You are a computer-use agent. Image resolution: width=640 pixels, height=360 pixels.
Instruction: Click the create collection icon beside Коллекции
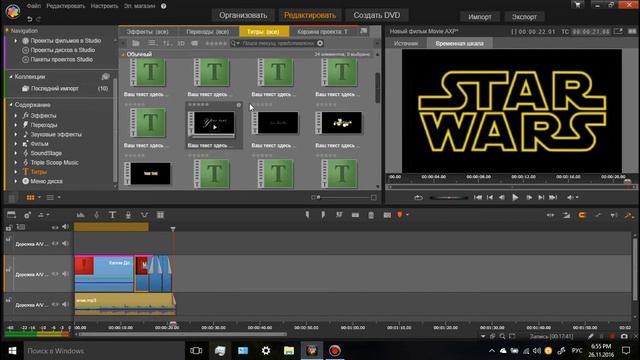click(x=105, y=77)
